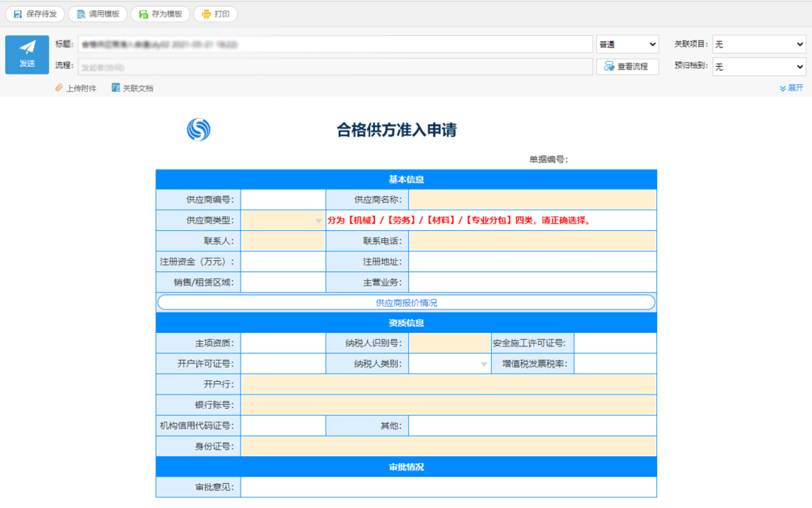
Task: Open the 预归档到 archive dropdown
Action: 759,66
